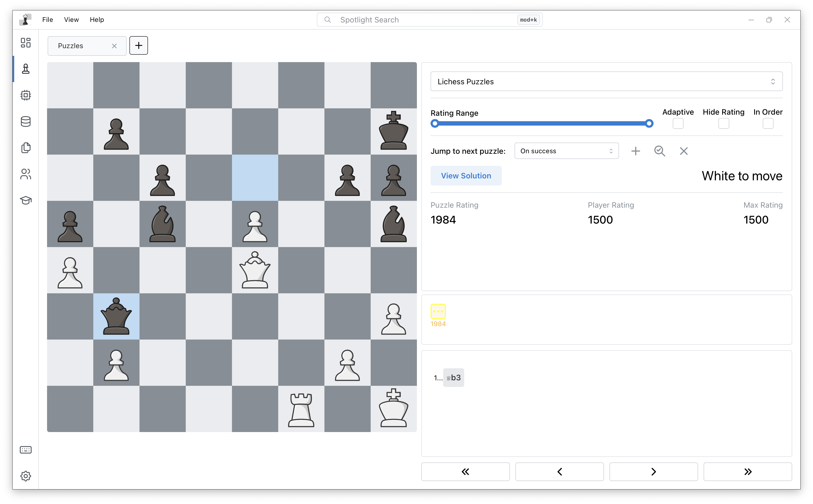Go to first move with double-left arrow
The image size is (813, 504).
(466, 472)
